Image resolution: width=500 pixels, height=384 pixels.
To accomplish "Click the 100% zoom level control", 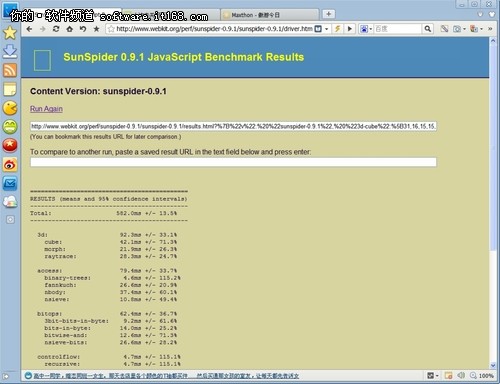I will [x=482, y=376].
